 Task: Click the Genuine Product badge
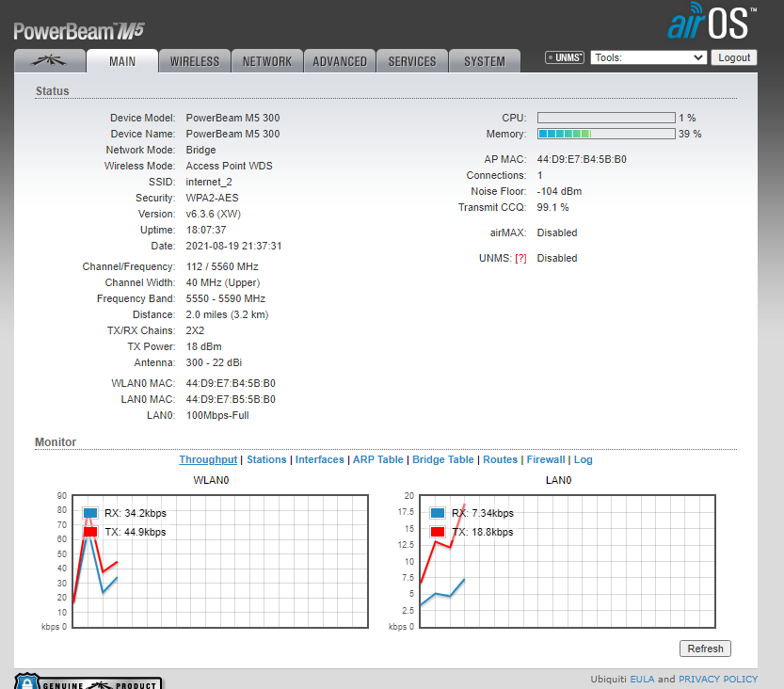[x=88, y=681]
